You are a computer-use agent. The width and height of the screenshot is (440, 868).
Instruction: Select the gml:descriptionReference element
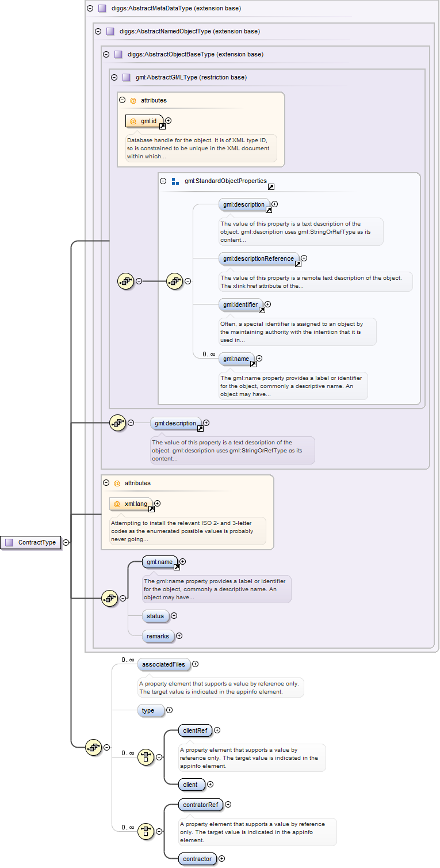pos(259,258)
